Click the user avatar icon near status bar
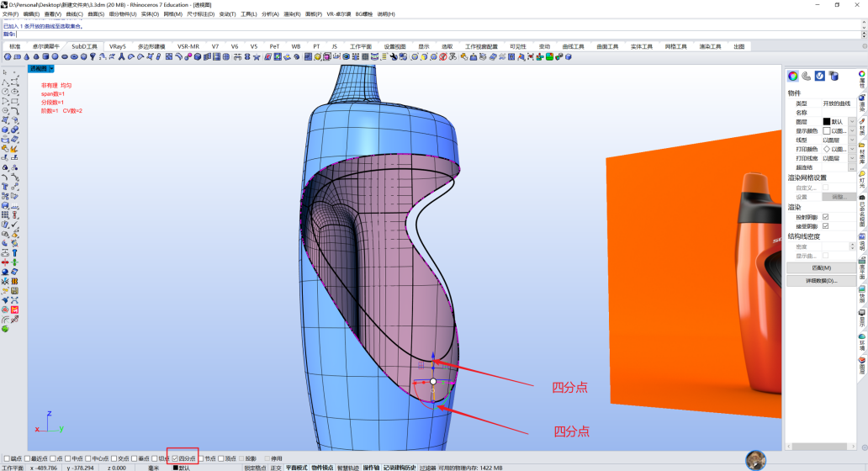The width and height of the screenshot is (868, 471). (755, 460)
